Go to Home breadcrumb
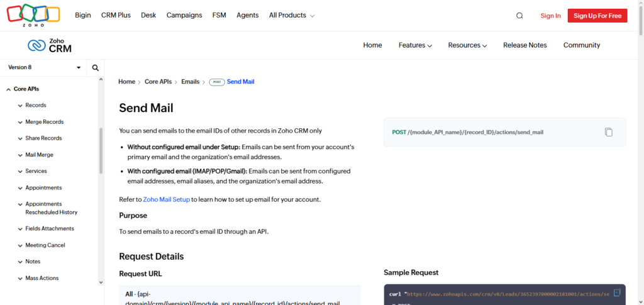Viewport: 644px width, 305px height. tap(126, 82)
